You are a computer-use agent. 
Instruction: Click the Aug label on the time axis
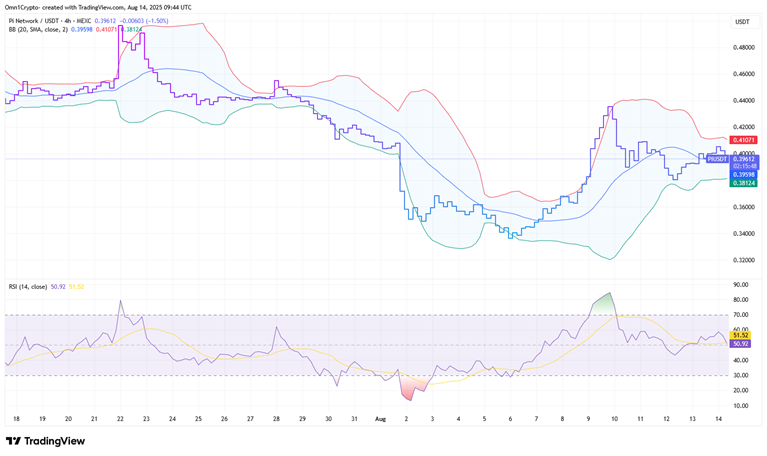tap(378, 420)
